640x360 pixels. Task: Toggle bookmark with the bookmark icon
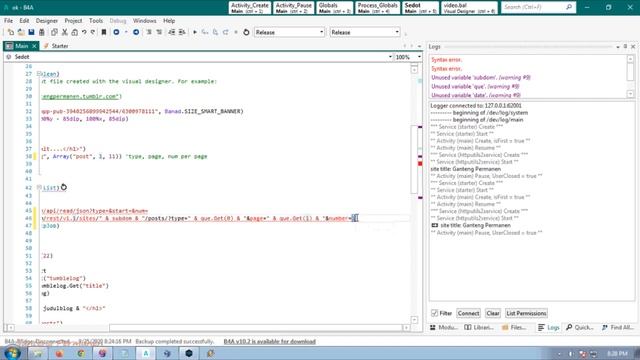tap(104, 32)
